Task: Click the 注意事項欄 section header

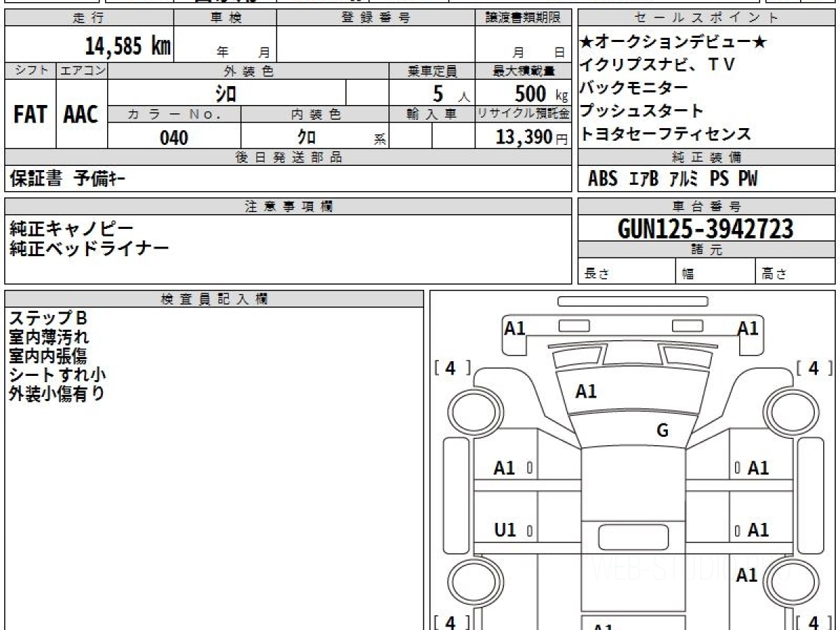Action: click(288, 206)
